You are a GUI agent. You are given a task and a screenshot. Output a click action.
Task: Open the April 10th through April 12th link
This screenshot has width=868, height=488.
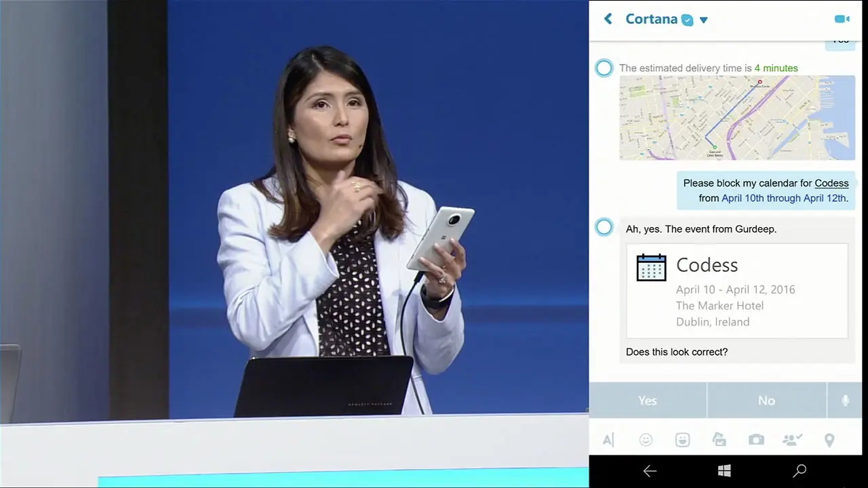tap(783, 198)
